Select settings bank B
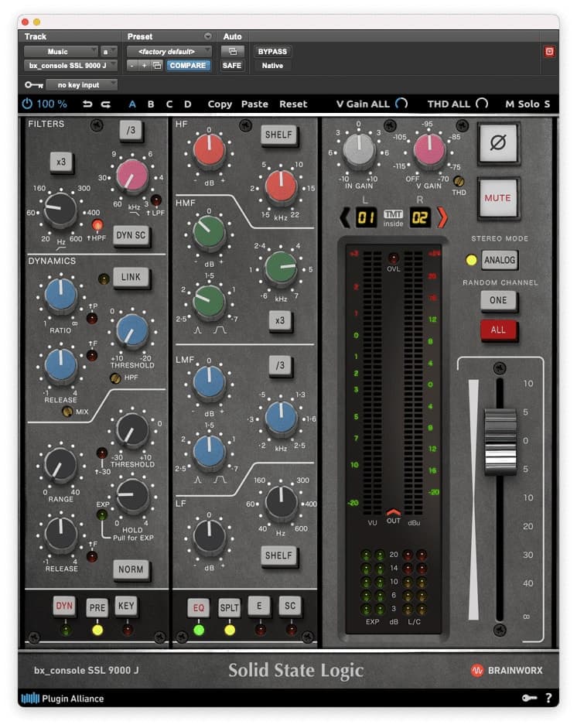This screenshot has width=577, height=728. 150,104
